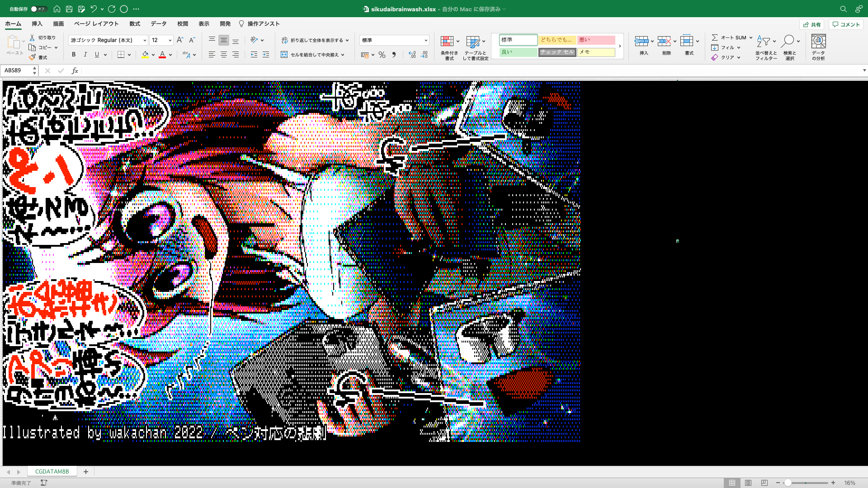Select the CGDATAM8B sheet tab
868x488 pixels.
52,471
